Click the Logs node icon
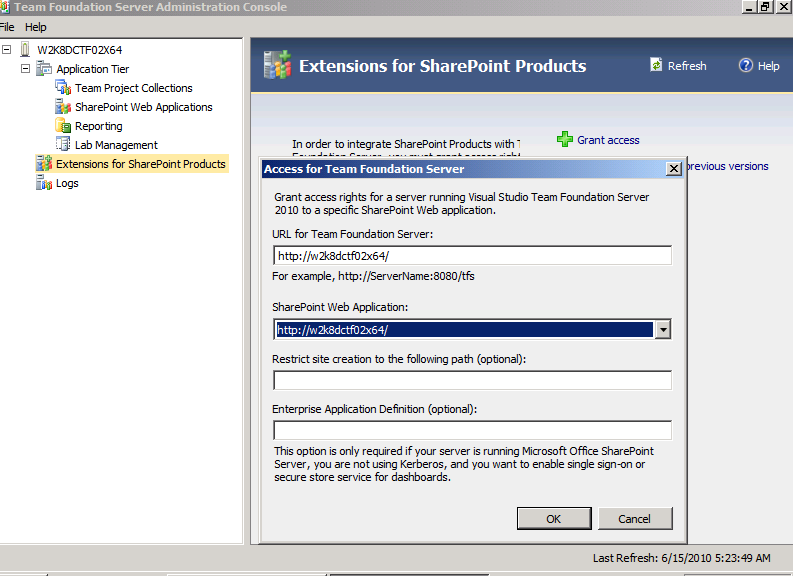The height and width of the screenshot is (576, 793). pyautogui.click(x=44, y=183)
